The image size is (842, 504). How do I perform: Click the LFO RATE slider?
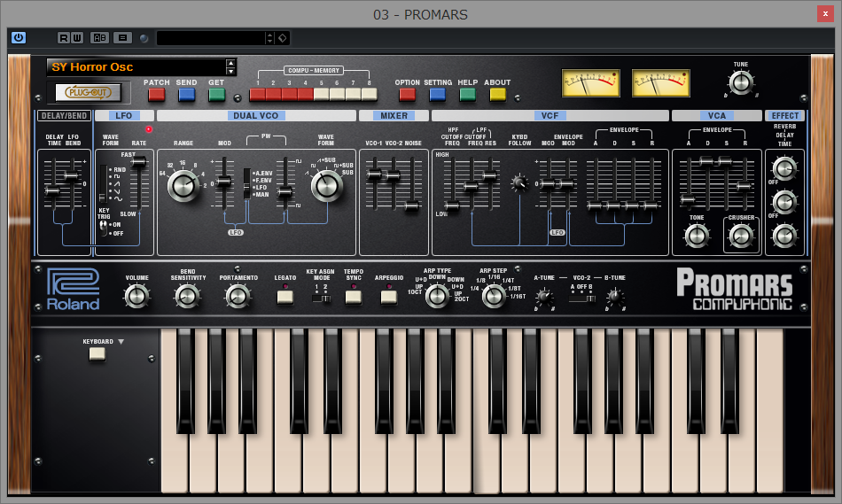pyautogui.click(x=139, y=162)
